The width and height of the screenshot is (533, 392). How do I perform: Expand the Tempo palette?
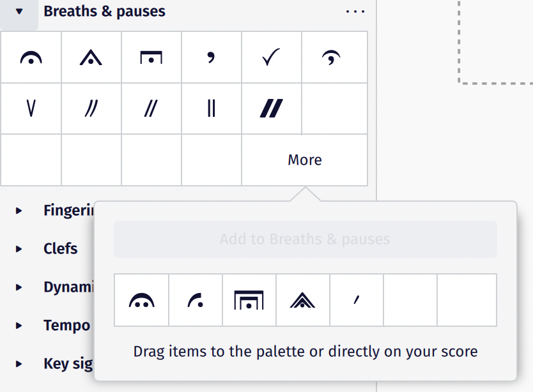18,326
